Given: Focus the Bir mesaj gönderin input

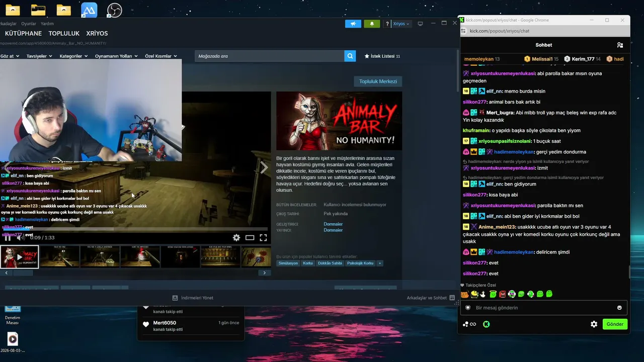Looking at the screenshot, I should click(544, 308).
